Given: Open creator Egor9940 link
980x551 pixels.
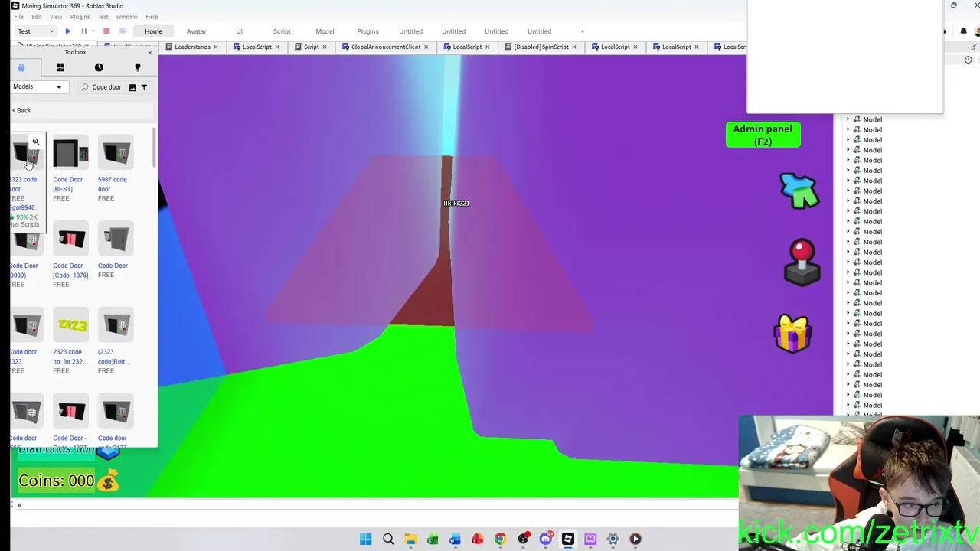Looking at the screenshot, I should (x=23, y=207).
